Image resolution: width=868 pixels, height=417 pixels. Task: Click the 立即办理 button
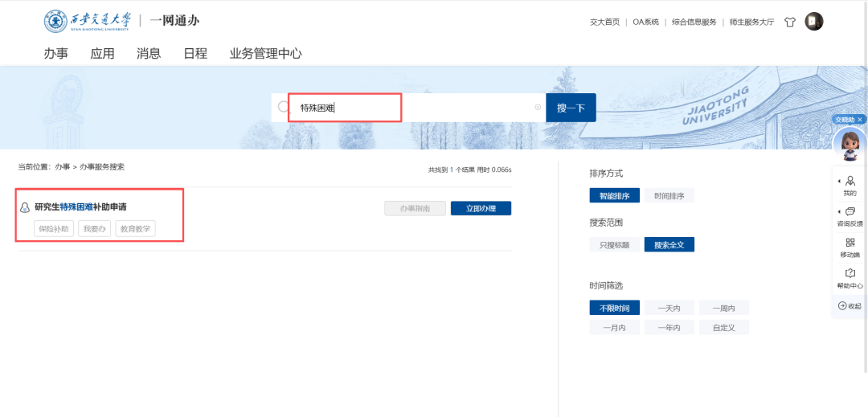481,209
